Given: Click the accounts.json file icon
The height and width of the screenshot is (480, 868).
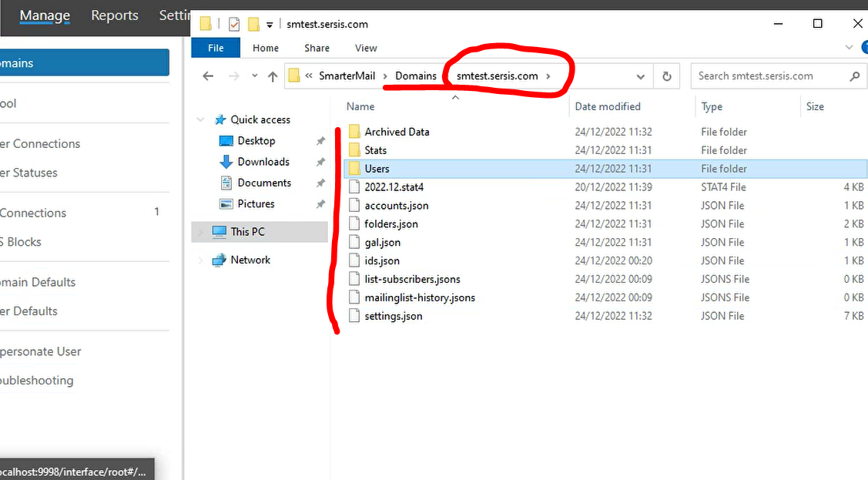Looking at the screenshot, I should point(354,206).
